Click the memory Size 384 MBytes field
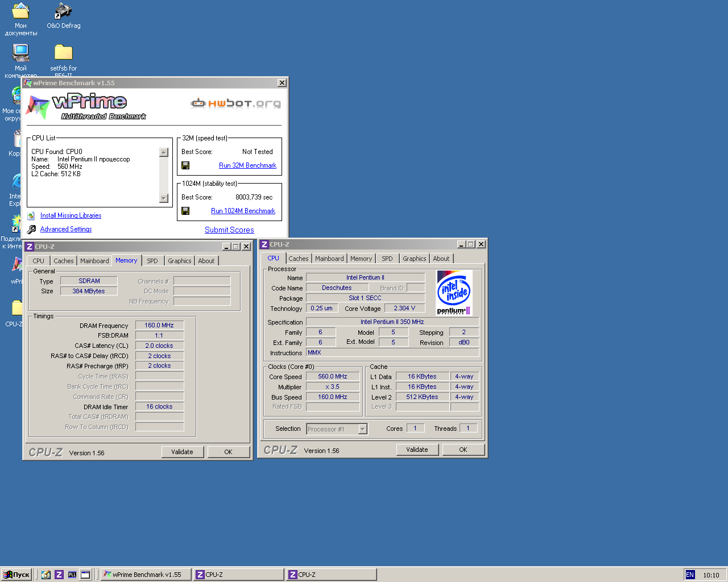 click(x=89, y=291)
